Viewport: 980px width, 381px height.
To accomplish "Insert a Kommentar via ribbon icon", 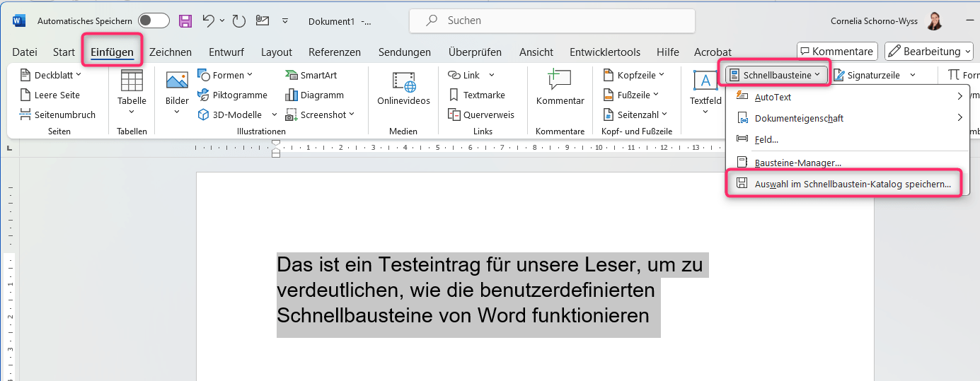I will 560,81.
